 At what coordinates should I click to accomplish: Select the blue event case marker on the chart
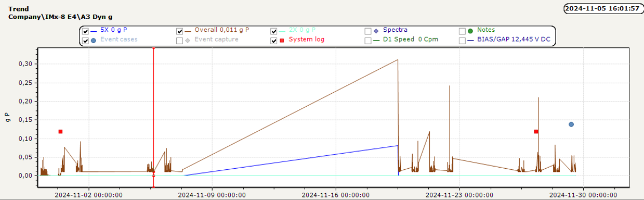point(571,124)
